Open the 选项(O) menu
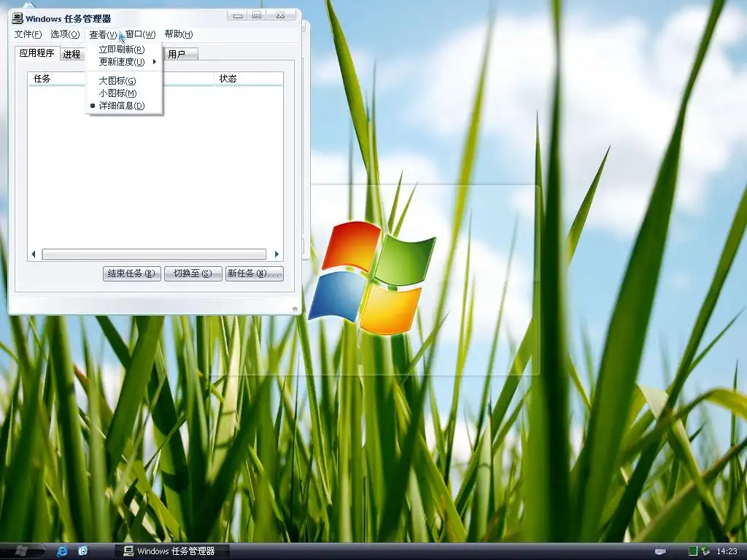The height and width of the screenshot is (560, 747). 65,34
